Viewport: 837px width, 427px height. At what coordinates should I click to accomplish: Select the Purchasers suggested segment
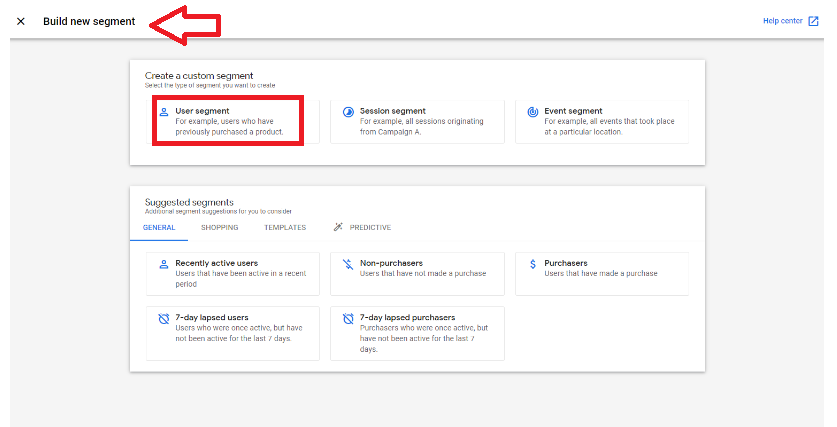(602, 274)
